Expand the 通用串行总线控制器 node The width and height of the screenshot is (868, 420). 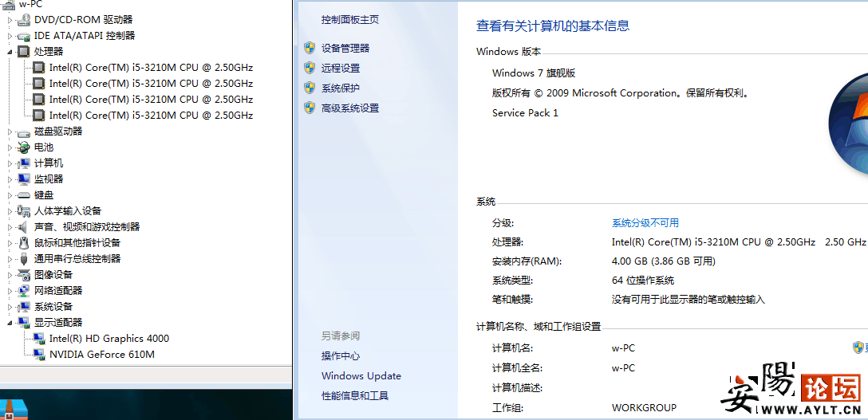coord(10,259)
